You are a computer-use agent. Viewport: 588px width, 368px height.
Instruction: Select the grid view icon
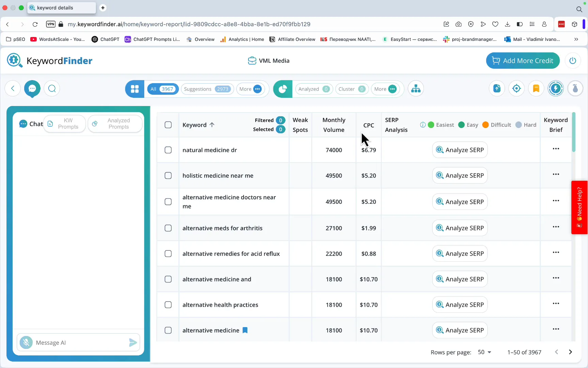coord(135,89)
